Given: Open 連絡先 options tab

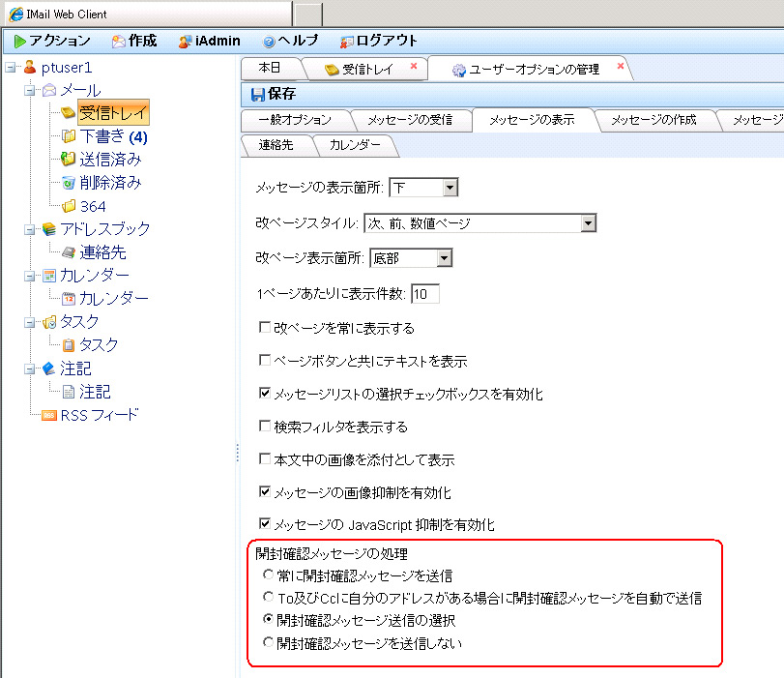Looking at the screenshot, I should coord(276,145).
